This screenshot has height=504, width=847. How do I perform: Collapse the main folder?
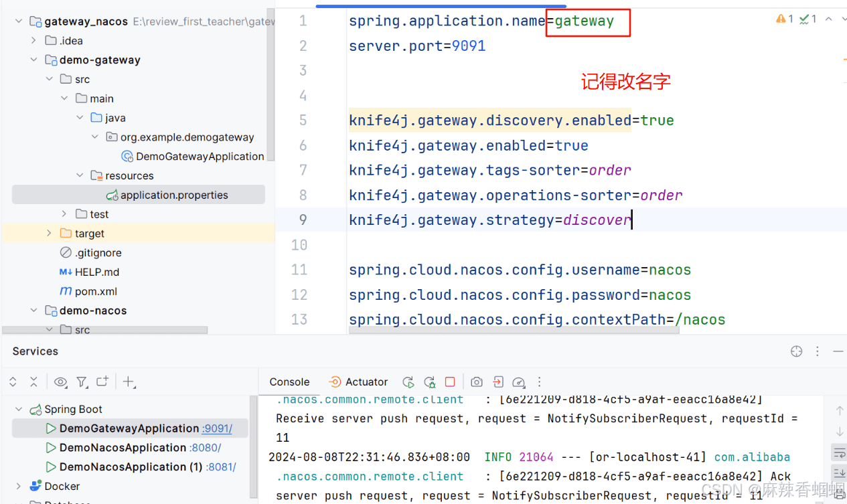(64, 98)
